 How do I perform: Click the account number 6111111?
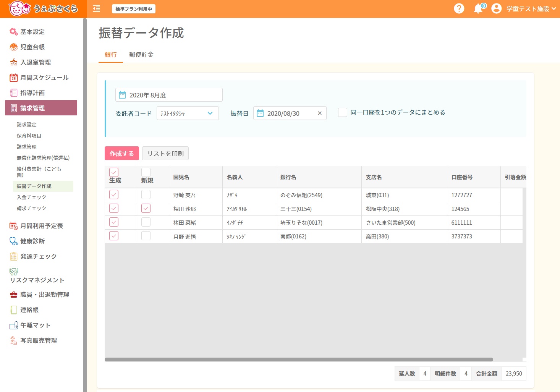click(x=461, y=222)
